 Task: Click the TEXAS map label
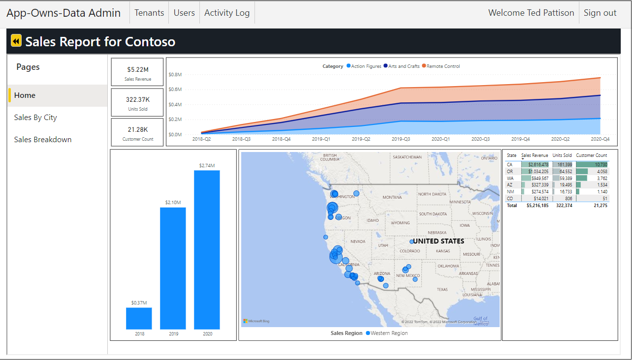442,289
